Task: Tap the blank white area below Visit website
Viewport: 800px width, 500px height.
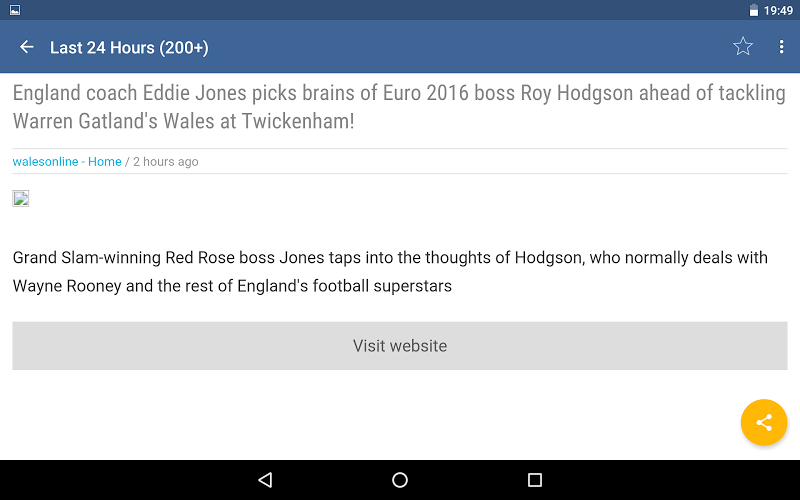Action: (357, 413)
